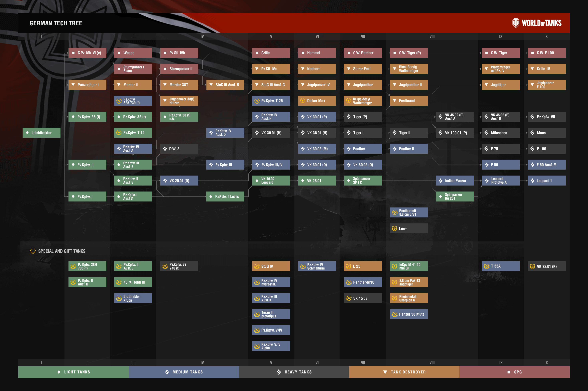Select the Tank Destroyer legend tab
The width and height of the screenshot is (588, 391).
404,372
